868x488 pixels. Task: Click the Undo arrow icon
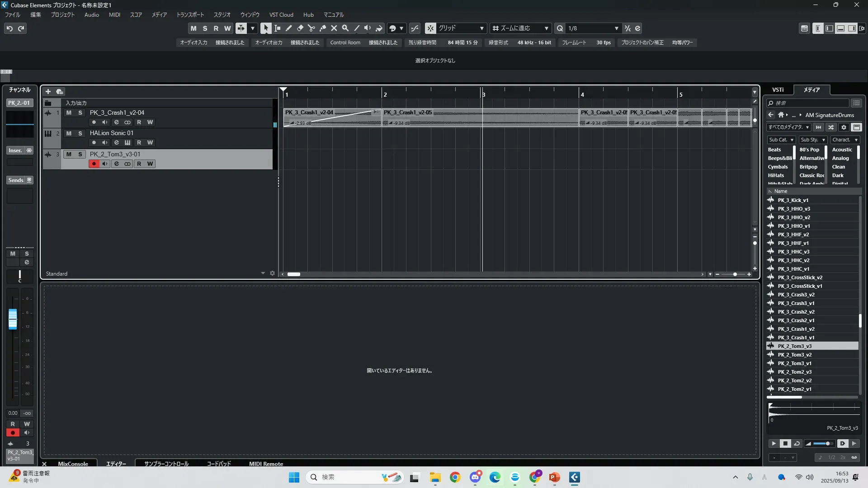(x=9, y=28)
